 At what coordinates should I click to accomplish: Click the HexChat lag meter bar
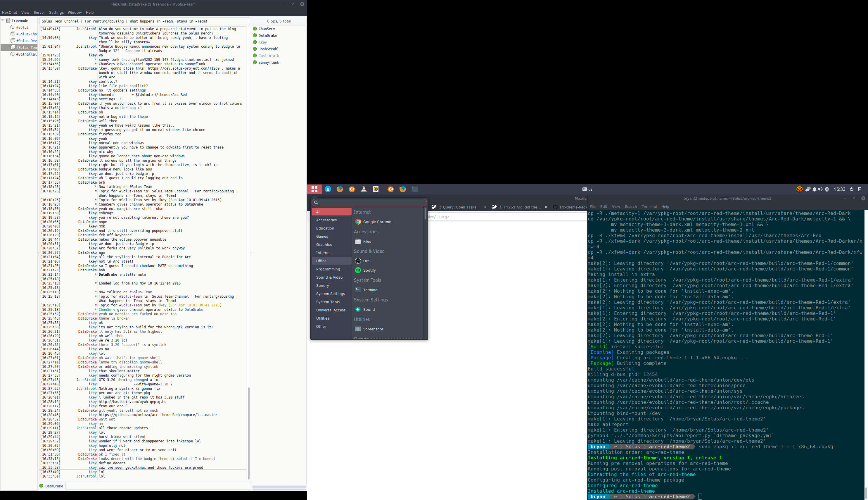pyautogui.click(x=279, y=487)
